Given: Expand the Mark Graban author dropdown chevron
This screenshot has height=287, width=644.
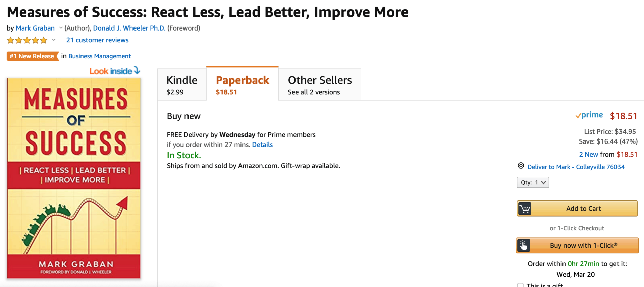Looking at the screenshot, I should (61, 28).
